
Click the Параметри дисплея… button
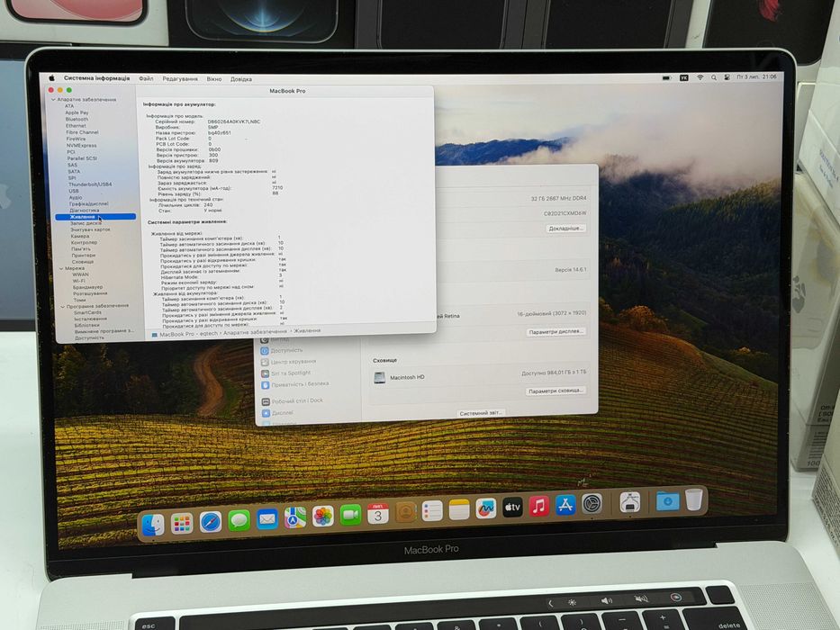coord(555,332)
